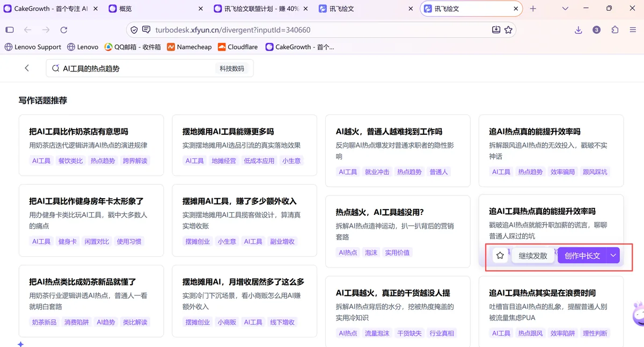
Task: Click the 科技数码 category tag
Action: click(231, 68)
